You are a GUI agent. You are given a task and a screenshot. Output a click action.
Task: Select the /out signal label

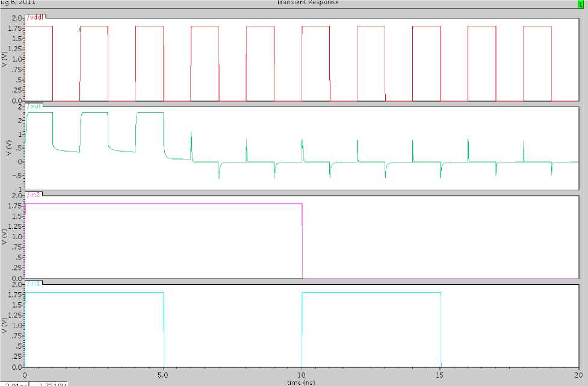pyautogui.click(x=35, y=105)
